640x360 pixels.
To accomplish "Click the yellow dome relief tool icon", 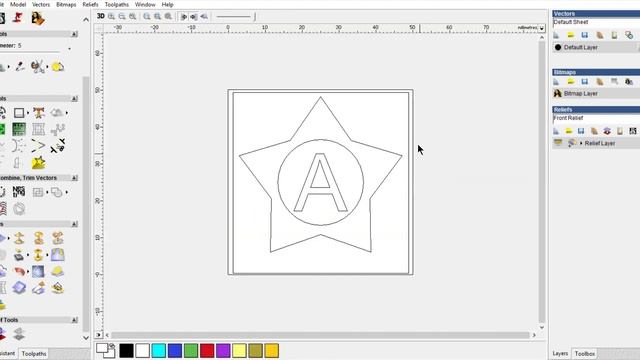I will click(58, 272).
